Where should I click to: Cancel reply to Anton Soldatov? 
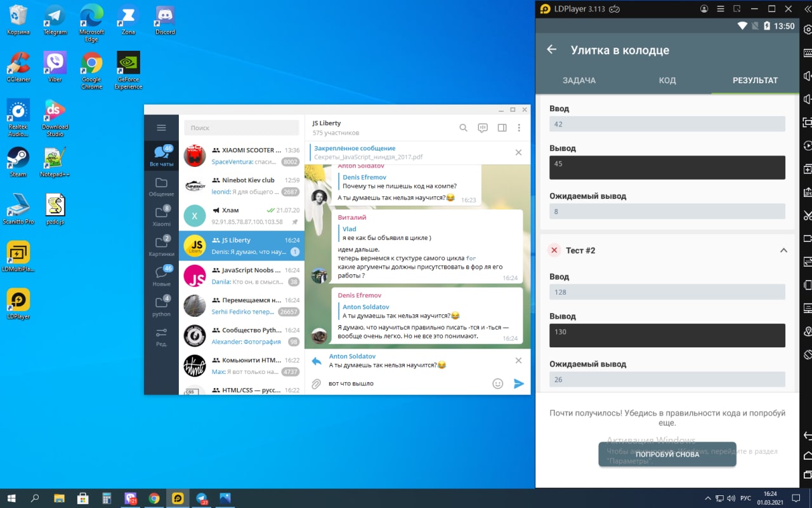pos(518,361)
